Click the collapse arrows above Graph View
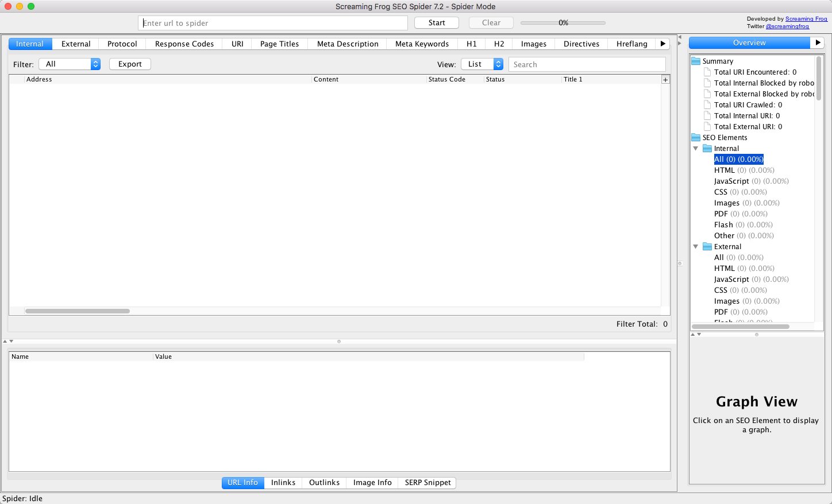The width and height of the screenshot is (832, 504). click(x=696, y=334)
